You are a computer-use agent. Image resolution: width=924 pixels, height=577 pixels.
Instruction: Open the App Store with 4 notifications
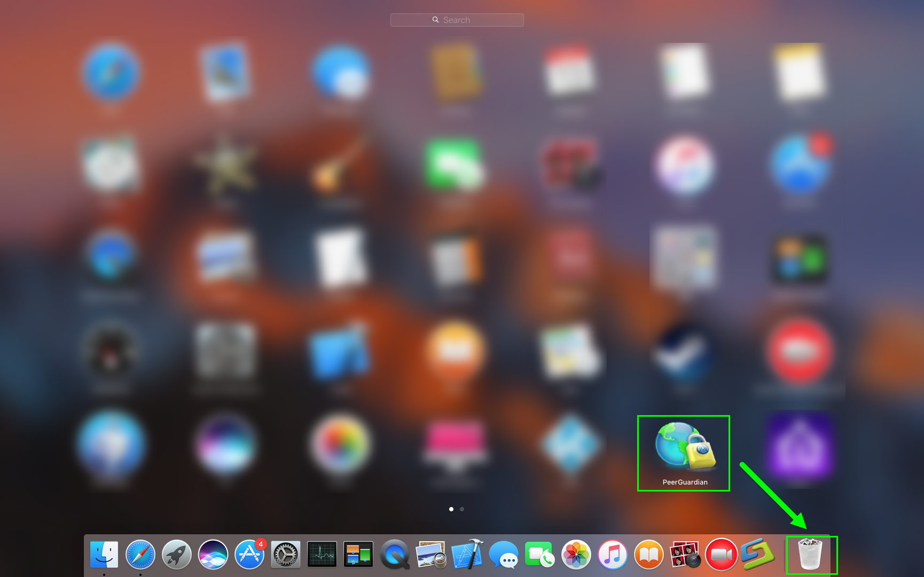coord(249,555)
